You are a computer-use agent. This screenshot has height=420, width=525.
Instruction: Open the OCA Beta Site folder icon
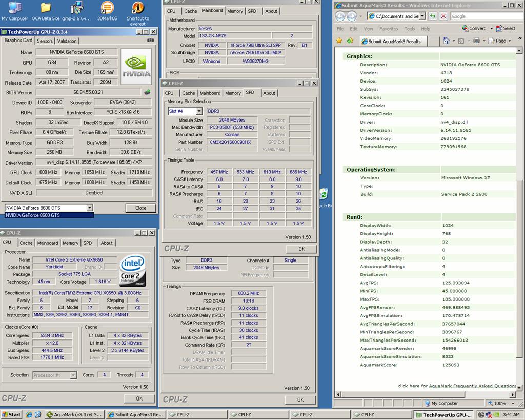point(46,11)
